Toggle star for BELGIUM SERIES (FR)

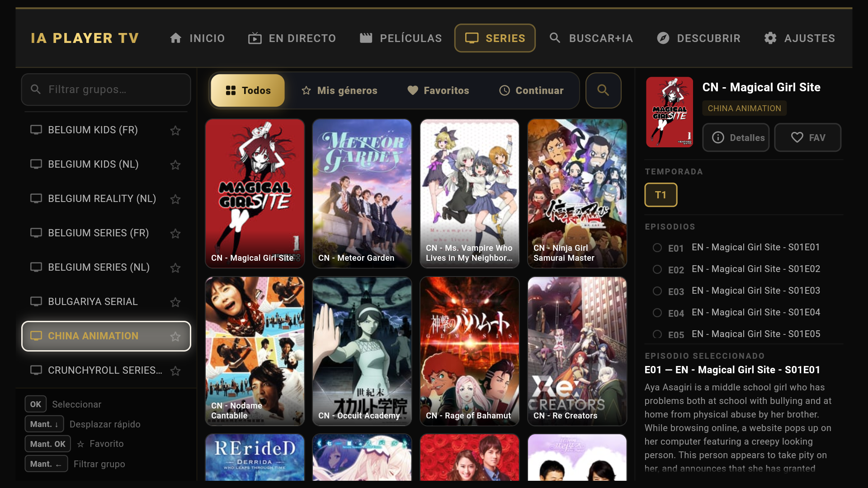tap(175, 233)
